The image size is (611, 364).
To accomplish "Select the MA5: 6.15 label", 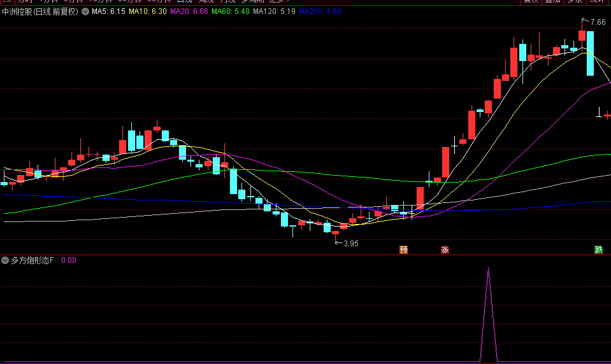I will (x=108, y=11).
